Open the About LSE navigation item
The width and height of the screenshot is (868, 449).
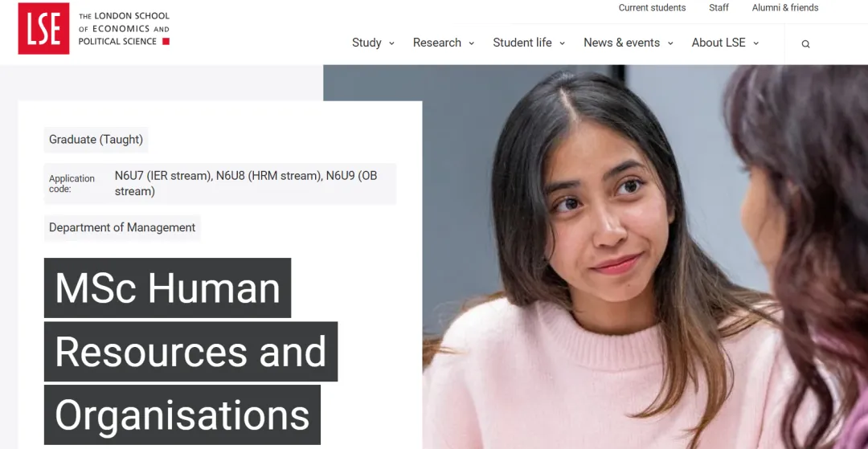(x=719, y=43)
